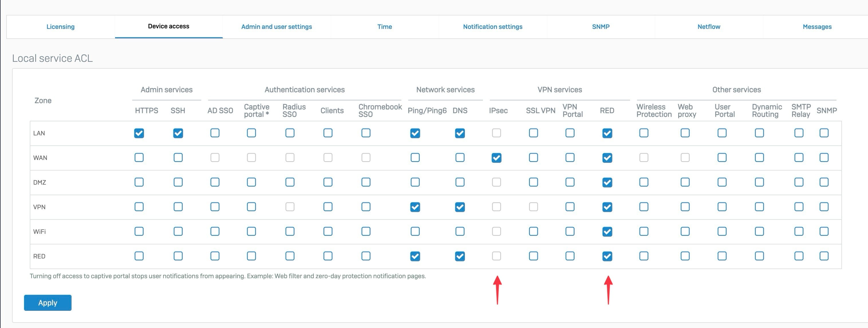Enable User Portal for LAN zone
Image resolution: width=868 pixels, height=328 pixels.
[x=722, y=133]
